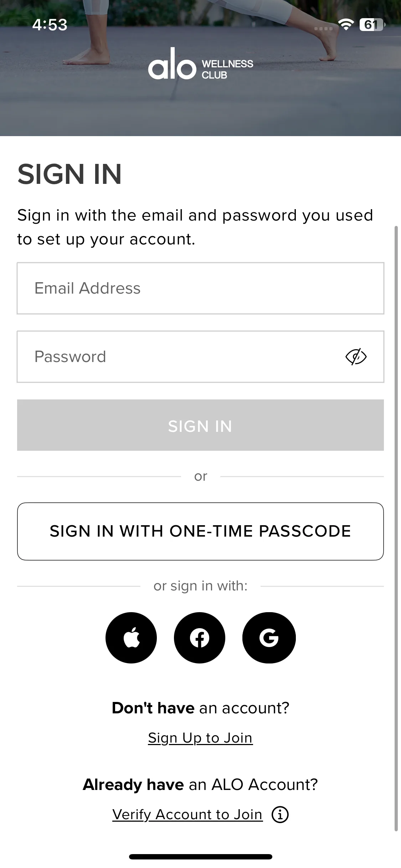Open the Sign Up to Join link
401x868 pixels.
pos(200,738)
